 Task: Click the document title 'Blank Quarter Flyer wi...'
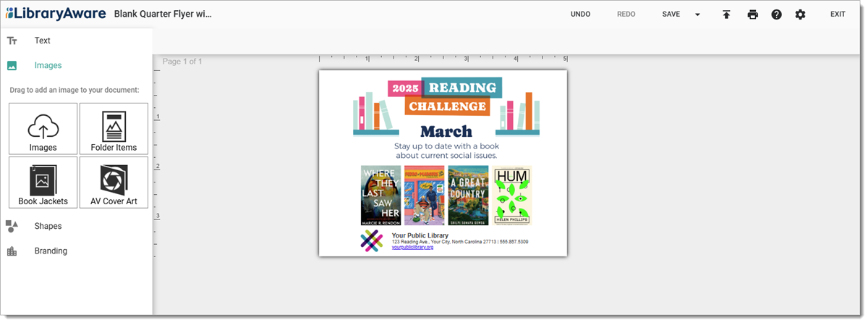(163, 14)
